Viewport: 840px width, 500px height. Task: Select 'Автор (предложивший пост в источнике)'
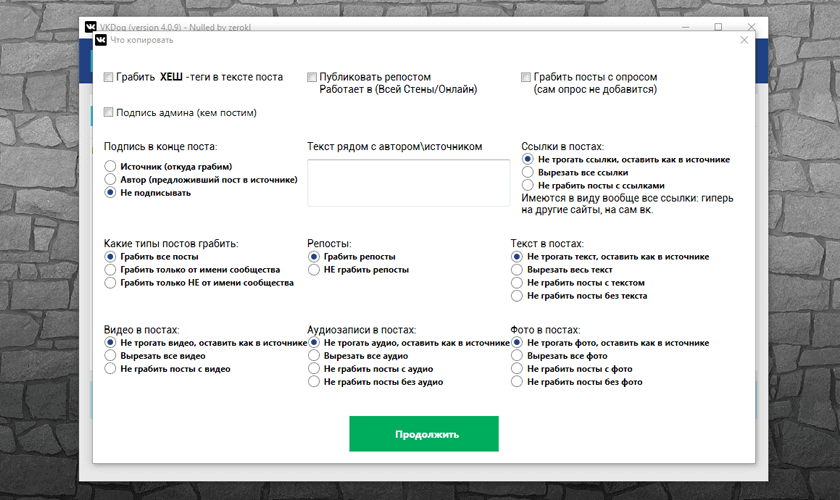110,179
